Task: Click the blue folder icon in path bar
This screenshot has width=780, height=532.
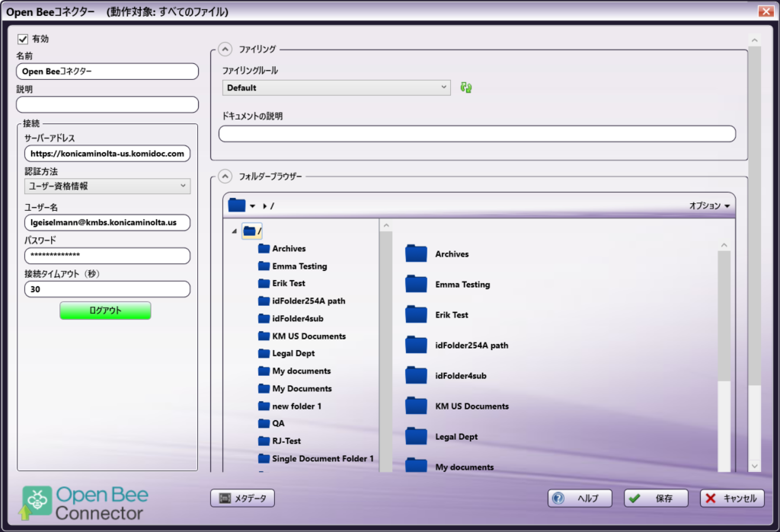Action: coord(237,205)
